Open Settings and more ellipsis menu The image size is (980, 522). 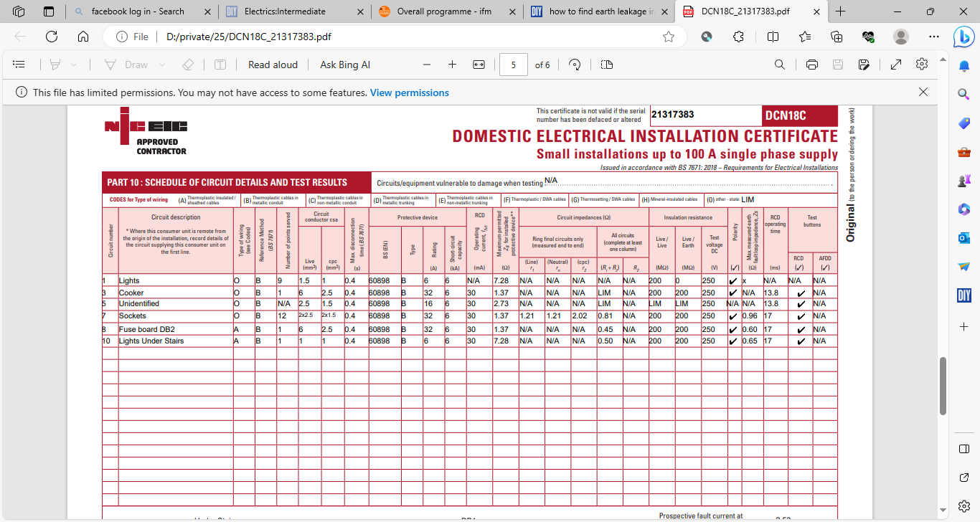click(933, 37)
